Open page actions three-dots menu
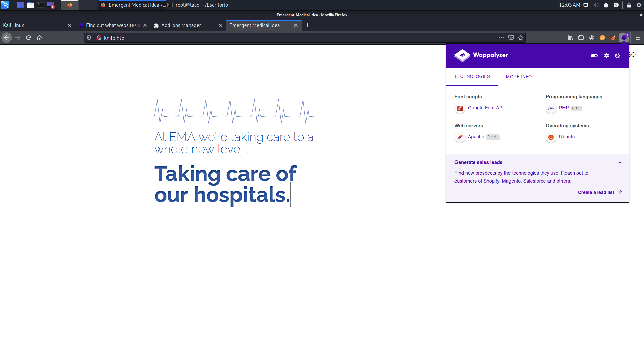644x362 pixels. point(501,38)
